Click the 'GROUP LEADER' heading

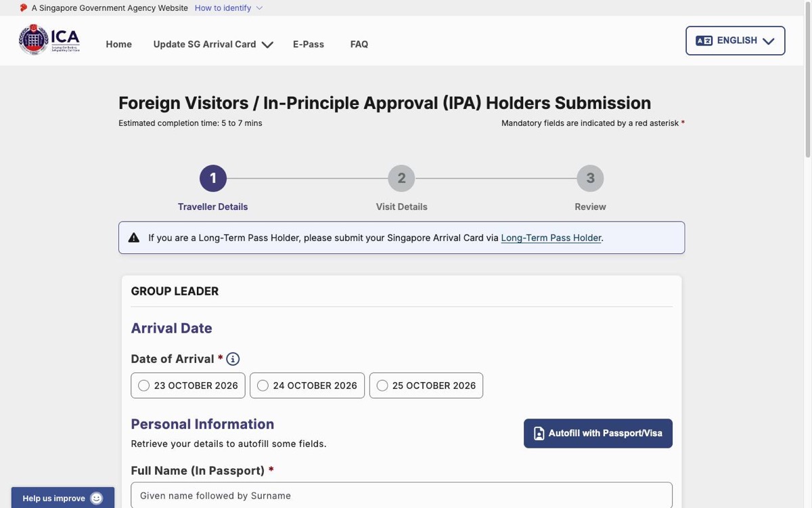[175, 291]
